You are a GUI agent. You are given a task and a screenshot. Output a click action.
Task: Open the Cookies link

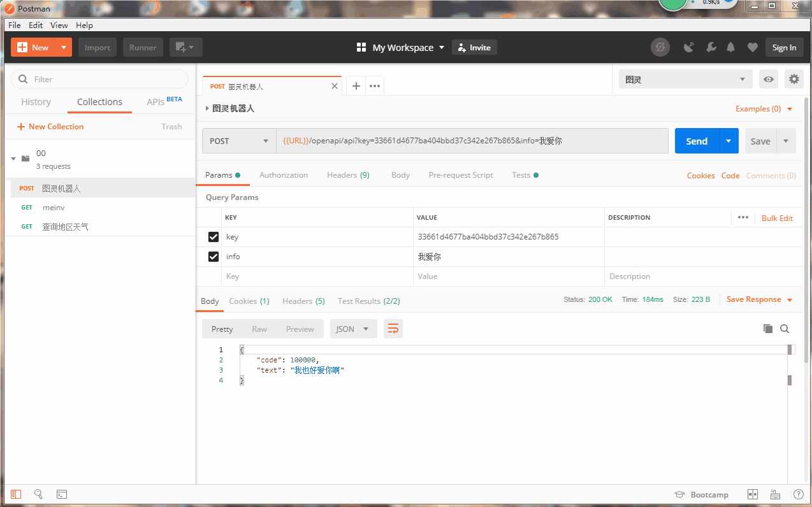700,176
